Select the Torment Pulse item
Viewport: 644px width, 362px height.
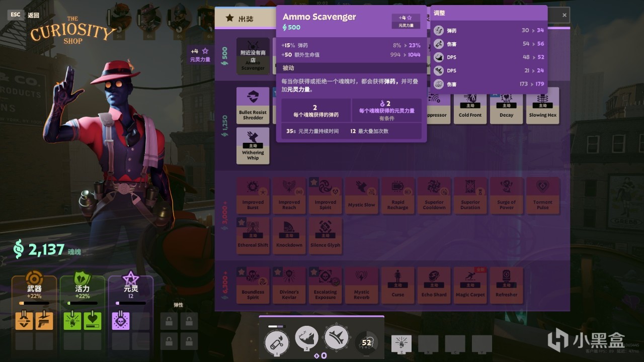click(543, 195)
